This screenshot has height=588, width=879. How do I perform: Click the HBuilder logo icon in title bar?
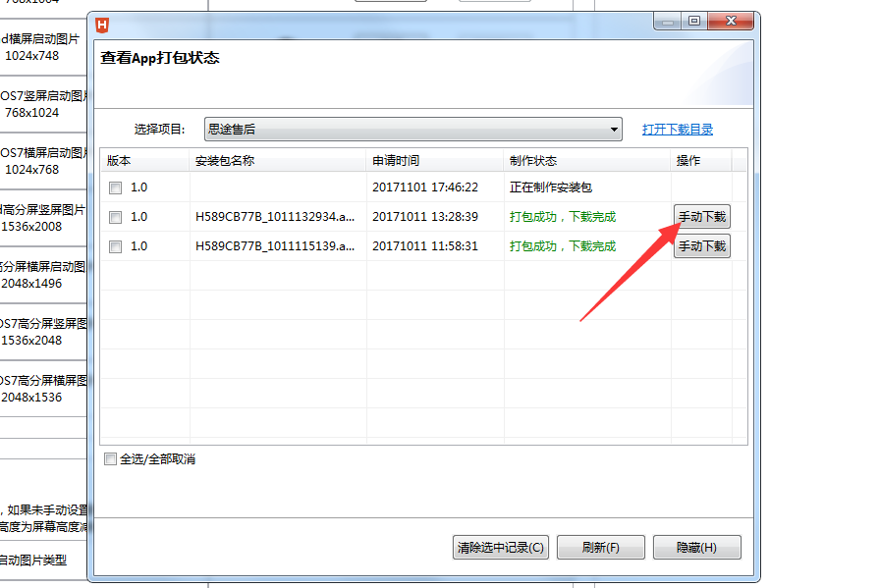pyautogui.click(x=102, y=26)
